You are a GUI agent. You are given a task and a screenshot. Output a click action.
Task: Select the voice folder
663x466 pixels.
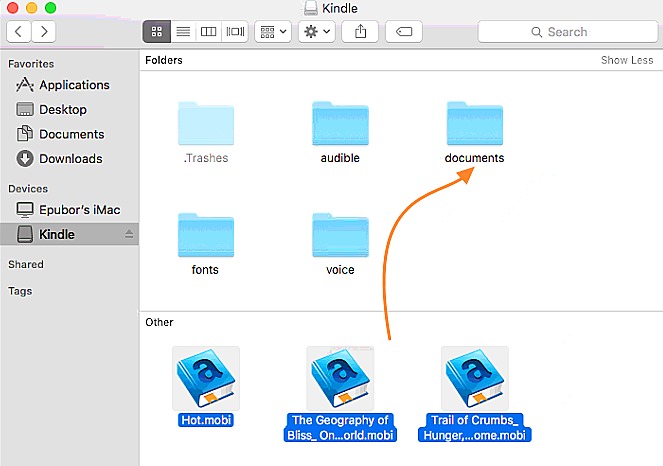(x=340, y=236)
